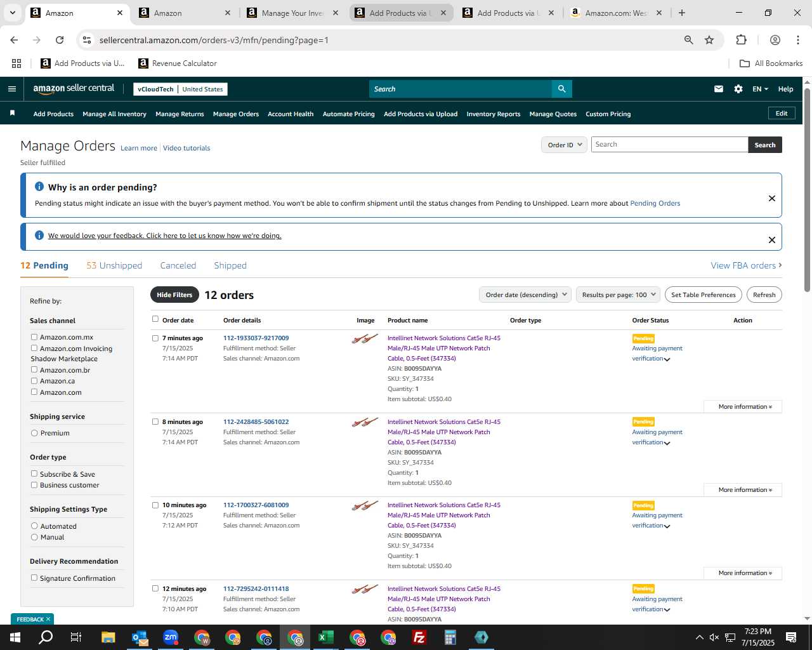Click the bookmark flag icon in nav bar
The height and width of the screenshot is (650, 812).
tap(12, 113)
